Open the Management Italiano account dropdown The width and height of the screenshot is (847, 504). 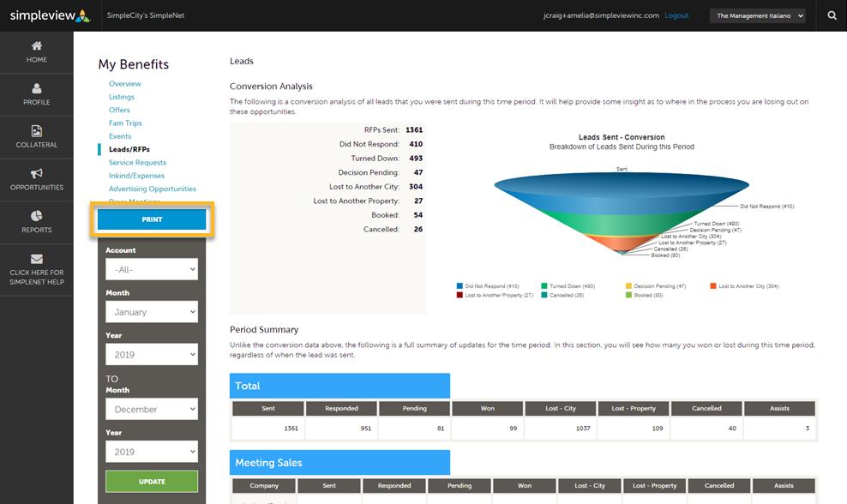(757, 15)
